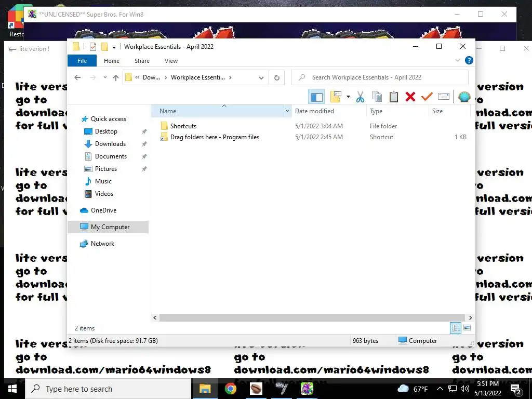Open Explorer help question mark

click(x=469, y=60)
